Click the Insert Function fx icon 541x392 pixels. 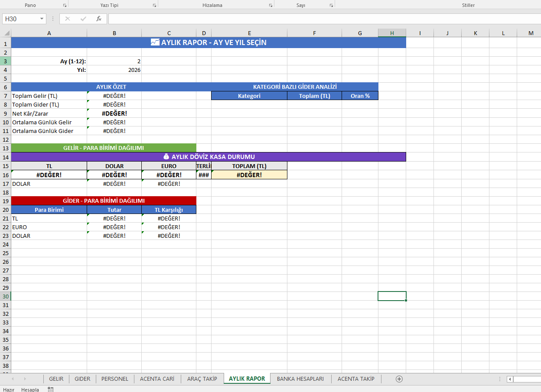[x=99, y=19]
